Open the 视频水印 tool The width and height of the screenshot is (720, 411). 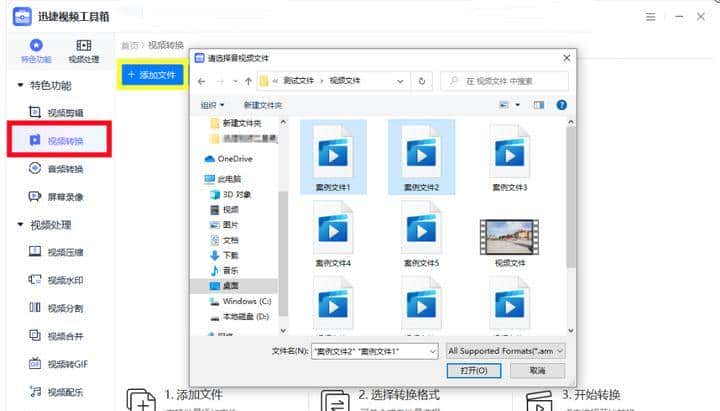(56, 280)
